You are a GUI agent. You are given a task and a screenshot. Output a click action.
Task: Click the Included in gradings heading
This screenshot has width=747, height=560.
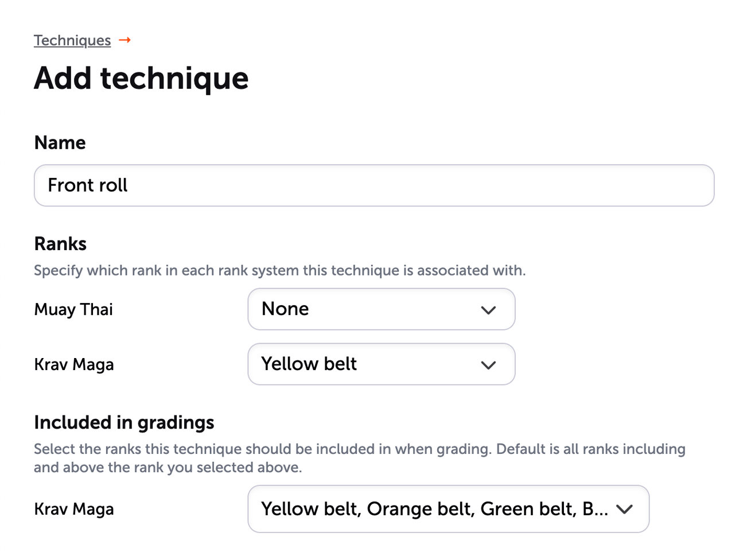pos(124,422)
